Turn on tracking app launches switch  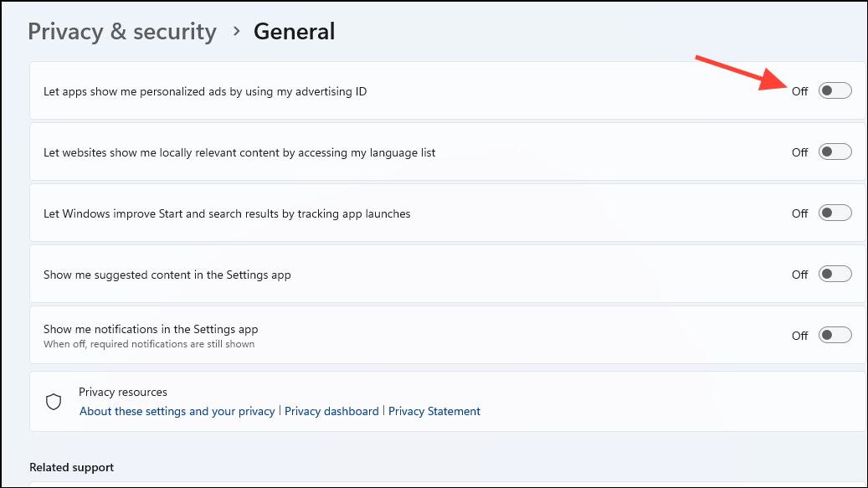pos(835,213)
